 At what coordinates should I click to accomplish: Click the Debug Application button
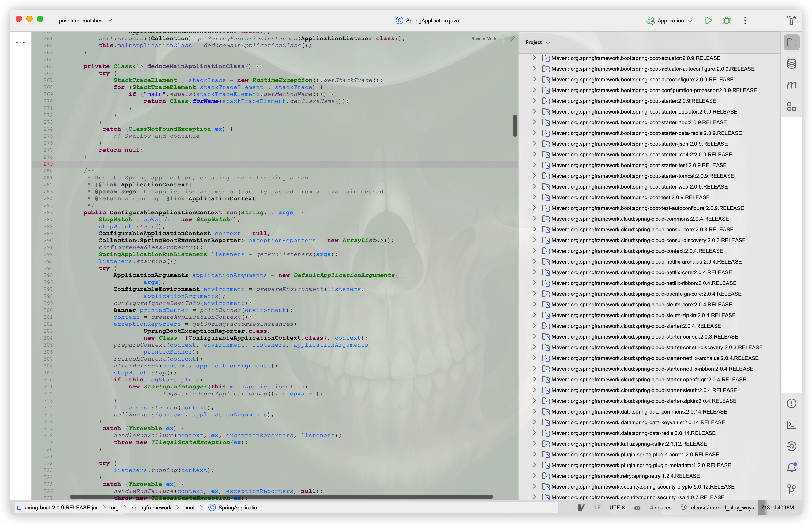[x=727, y=21]
